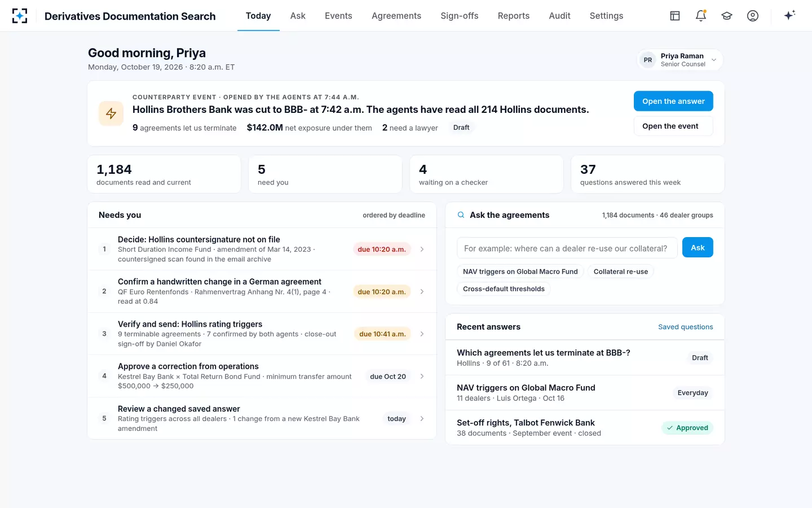Switch to the Ask tab

click(x=298, y=16)
